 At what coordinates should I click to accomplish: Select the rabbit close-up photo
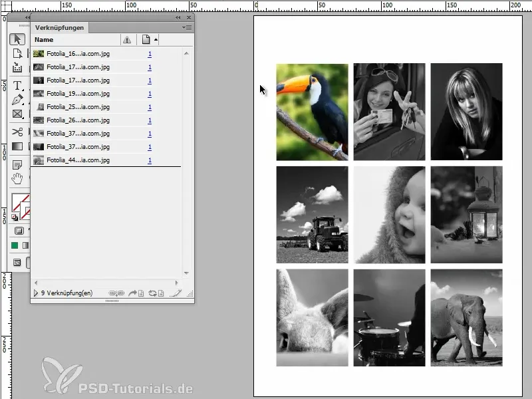pos(312,318)
